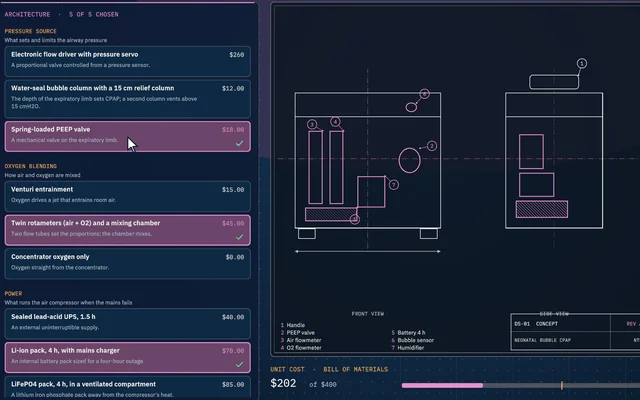Select the O2 flowmeter tube in front view
The image size is (640, 400).
pos(336,167)
